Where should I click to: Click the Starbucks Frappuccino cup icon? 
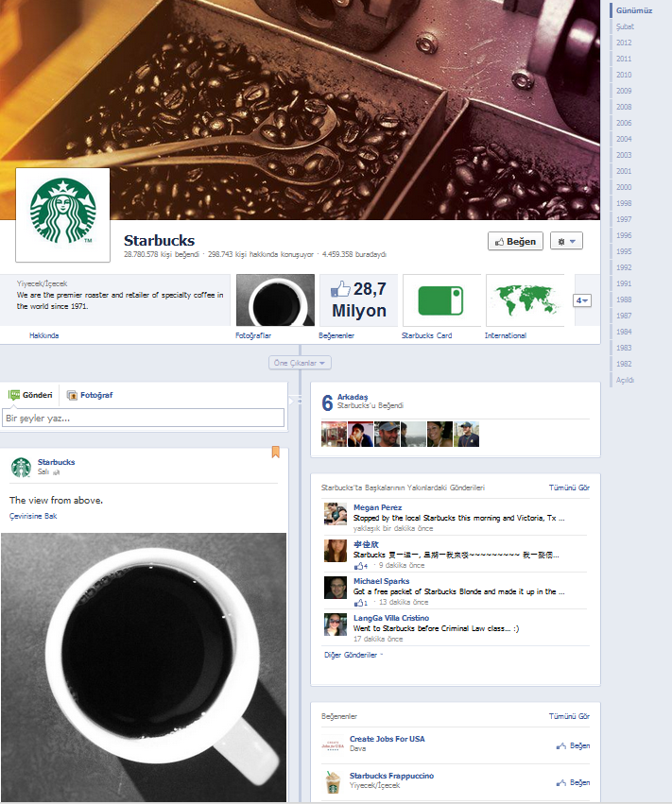click(333, 782)
